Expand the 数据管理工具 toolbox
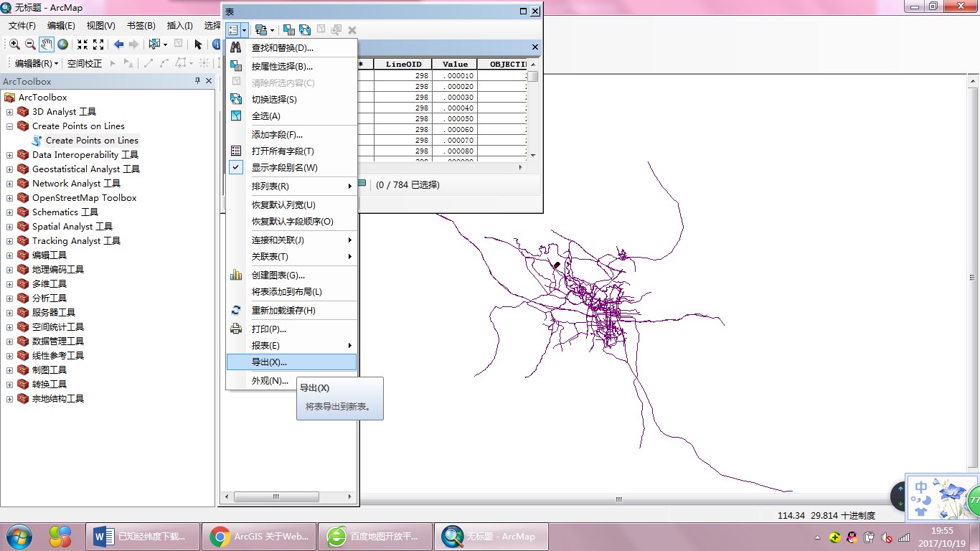Image resolution: width=980 pixels, height=551 pixels. 9,342
